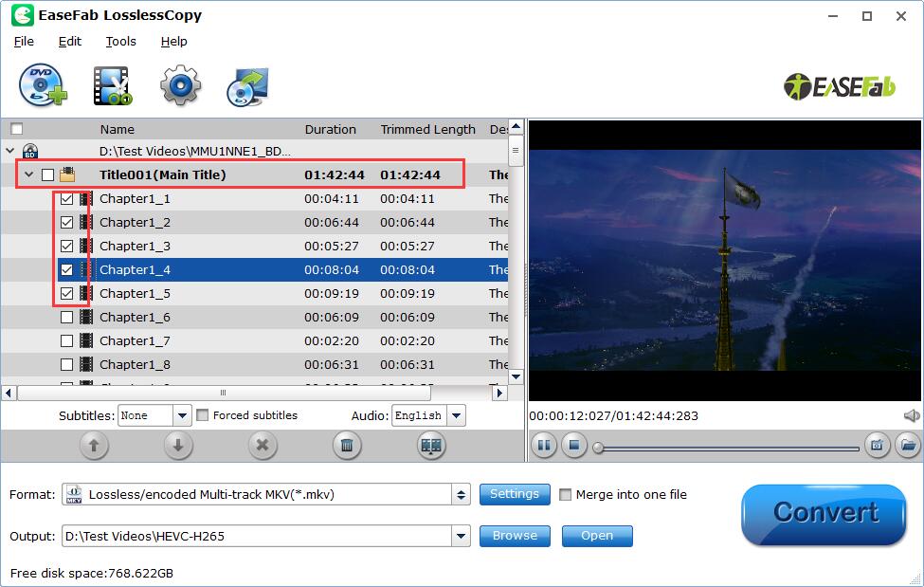The height and width of the screenshot is (587, 924).
Task: Click the Blu-ray disc source icon
Action: [x=30, y=151]
